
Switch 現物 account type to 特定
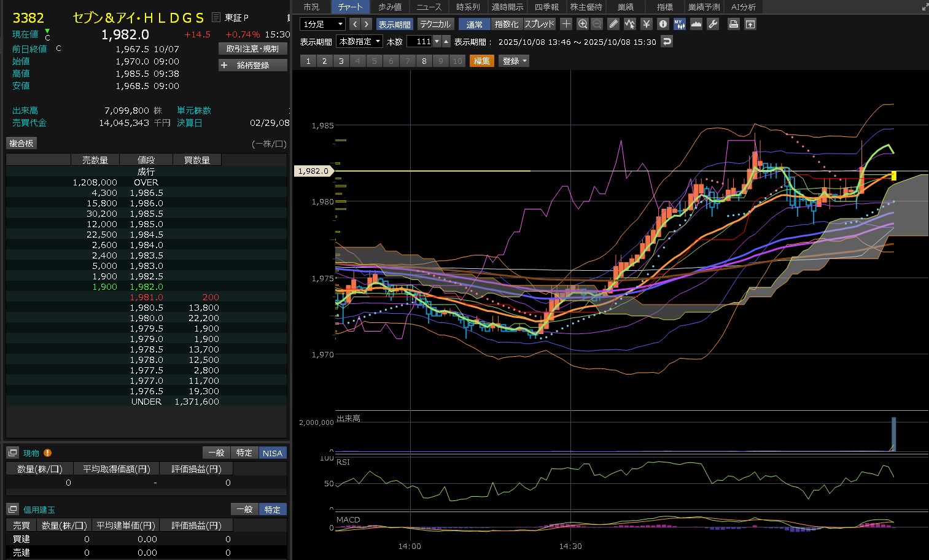244,453
